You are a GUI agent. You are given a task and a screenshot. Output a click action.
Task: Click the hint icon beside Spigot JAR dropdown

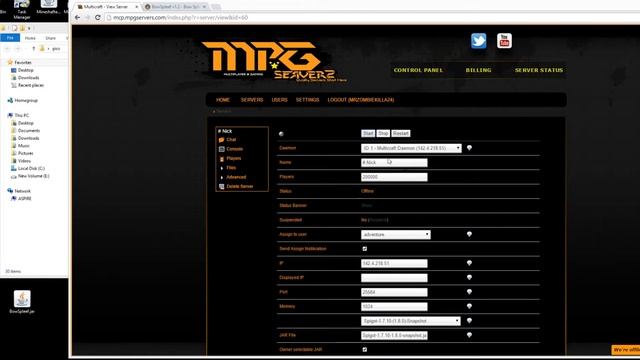[x=469, y=321]
